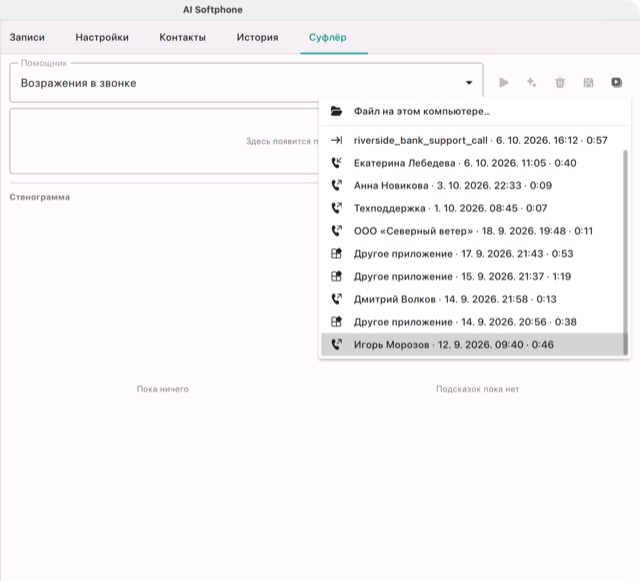The image size is (640, 581).
Task: Click call icon for Дмитрий Волков
Action: coord(336,299)
